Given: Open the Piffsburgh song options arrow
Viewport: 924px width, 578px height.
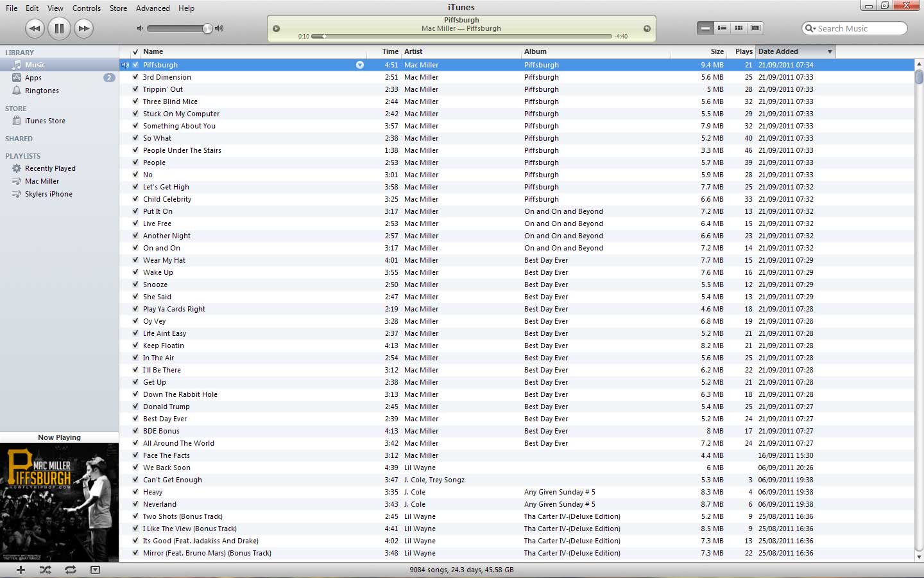Looking at the screenshot, I should [x=360, y=65].
